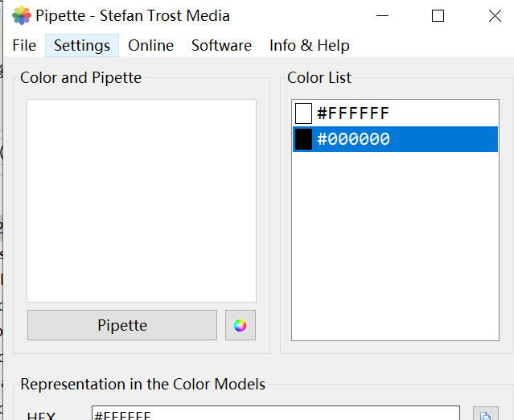Image resolution: width=514 pixels, height=420 pixels.
Task: Click the large white color preview area
Action: 142,200
